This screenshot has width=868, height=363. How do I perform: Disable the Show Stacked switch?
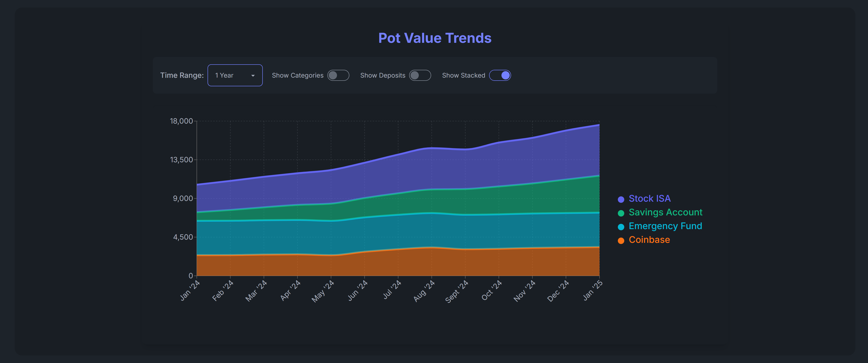tap(500, 76)
